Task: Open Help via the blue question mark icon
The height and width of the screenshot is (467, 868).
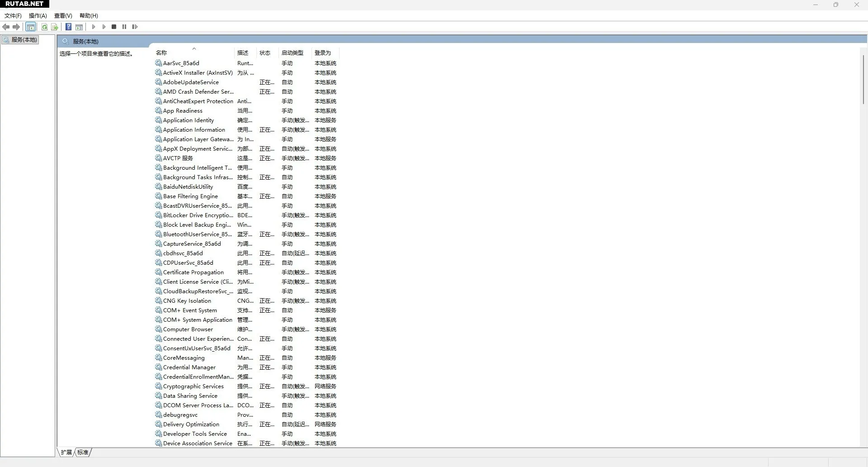Action: [x=68, y=27]
